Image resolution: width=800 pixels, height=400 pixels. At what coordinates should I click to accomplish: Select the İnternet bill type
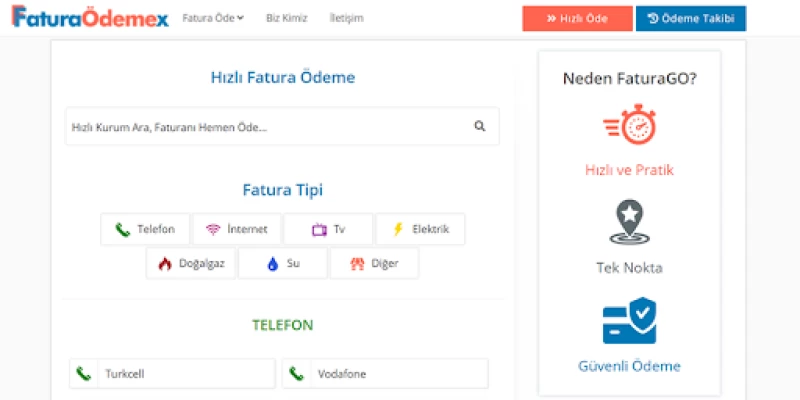237,229
